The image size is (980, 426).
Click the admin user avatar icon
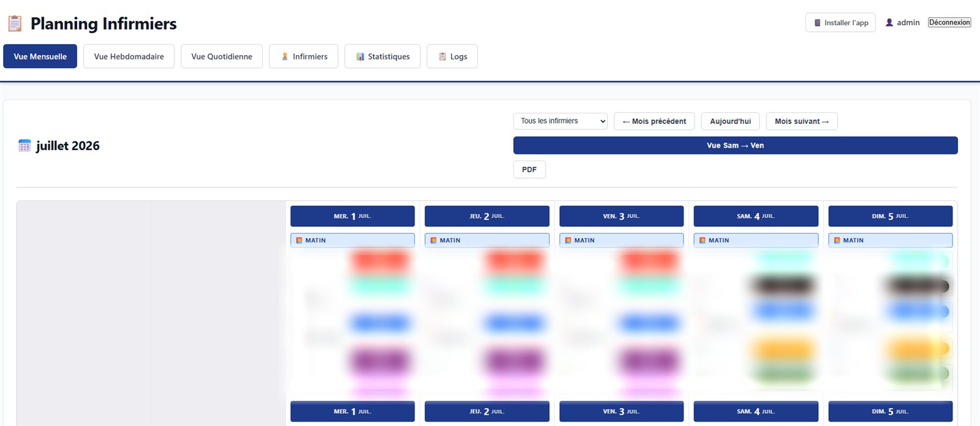(x=889, y=23)
